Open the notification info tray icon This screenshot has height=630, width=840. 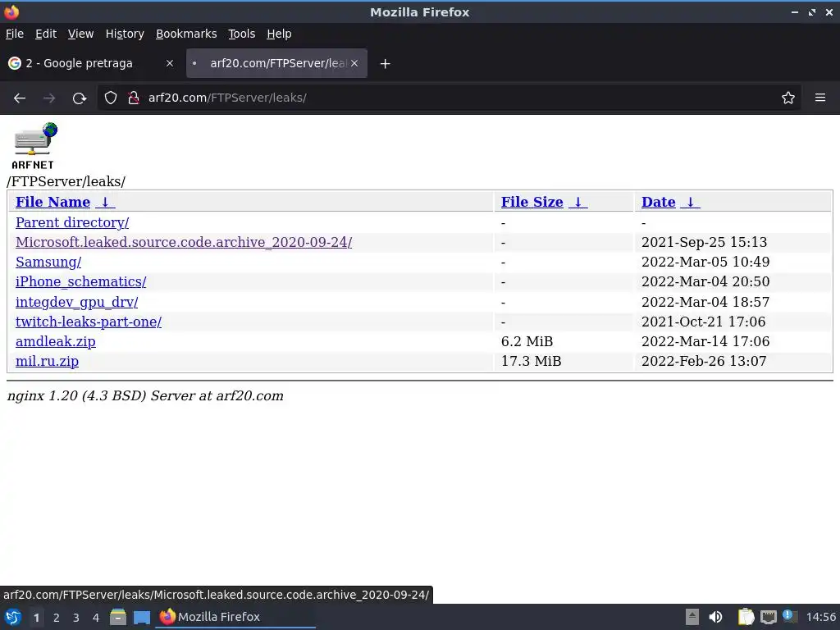pyautogui.click(x=788, y=615)
